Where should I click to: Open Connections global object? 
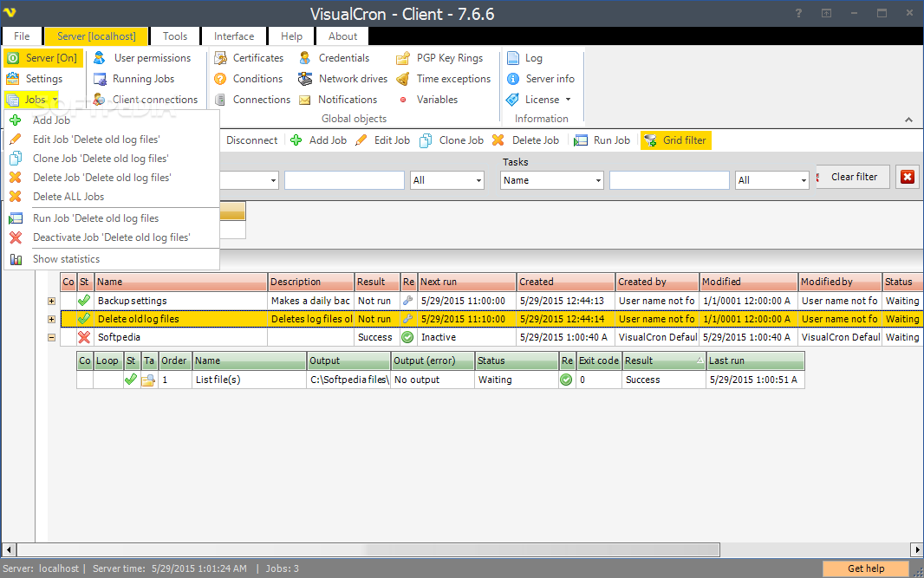click(252, 100)
